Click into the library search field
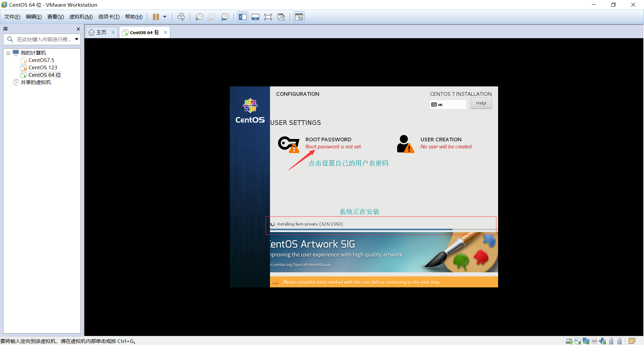Viewport: 644px width, 345px height. [x=42, y=40]
